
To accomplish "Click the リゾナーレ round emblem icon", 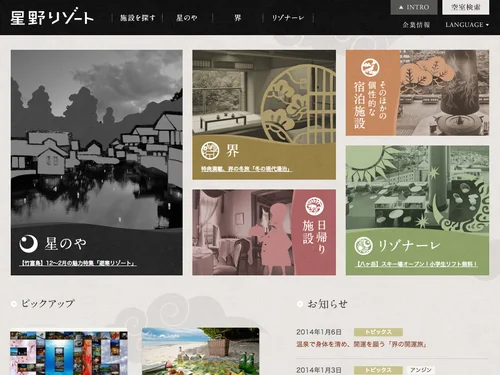I will (364, 246).
